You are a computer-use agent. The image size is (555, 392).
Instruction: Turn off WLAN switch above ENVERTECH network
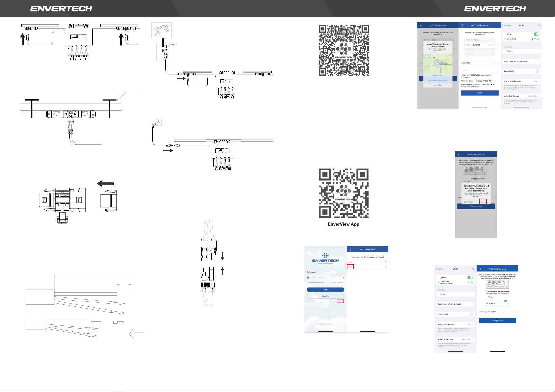536,34
